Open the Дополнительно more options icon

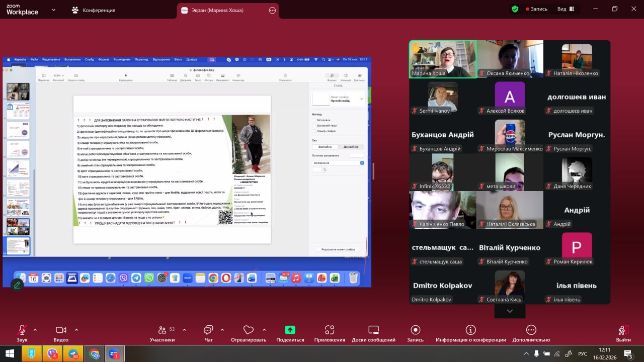(531, 330)
